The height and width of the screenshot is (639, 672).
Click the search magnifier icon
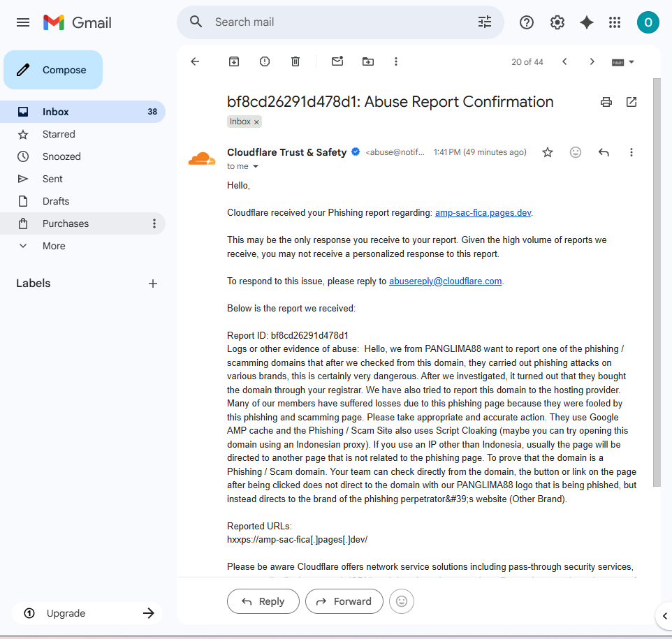(196, 22)
